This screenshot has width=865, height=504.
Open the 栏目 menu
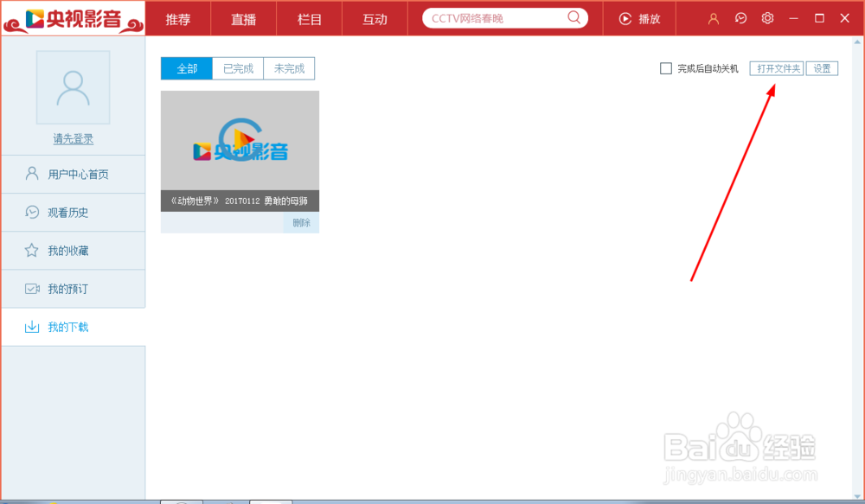(x=309, y=19)
